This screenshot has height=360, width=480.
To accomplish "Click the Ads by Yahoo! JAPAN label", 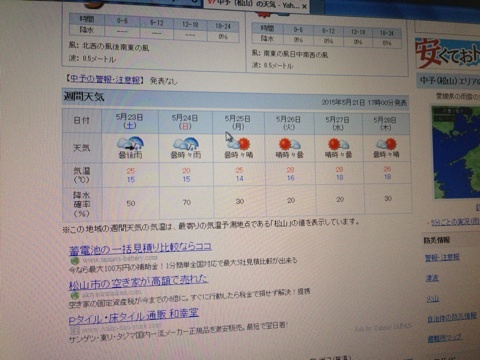I will click(x=383, y=327).
